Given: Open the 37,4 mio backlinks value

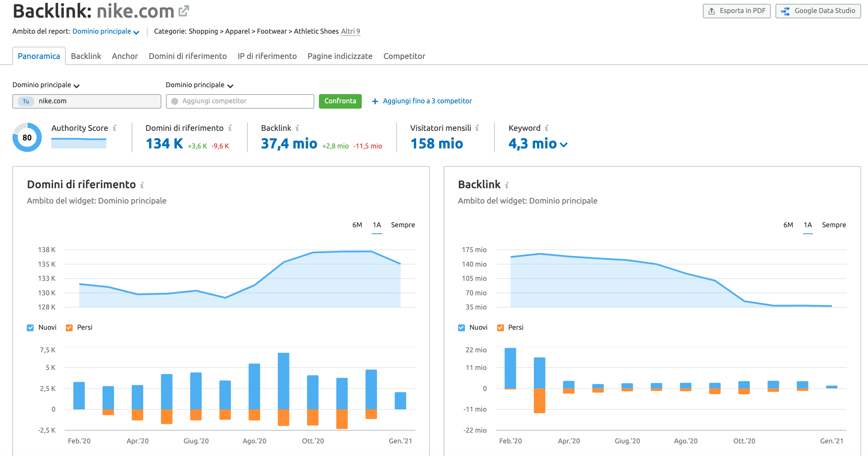Looking at the screenshot, I should pos(289,144).
